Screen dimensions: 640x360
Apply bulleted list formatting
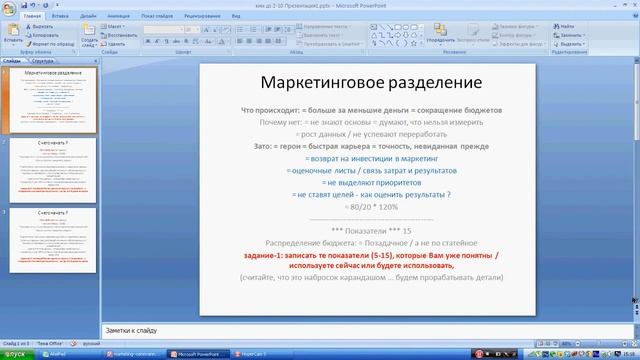pos(241,30)
